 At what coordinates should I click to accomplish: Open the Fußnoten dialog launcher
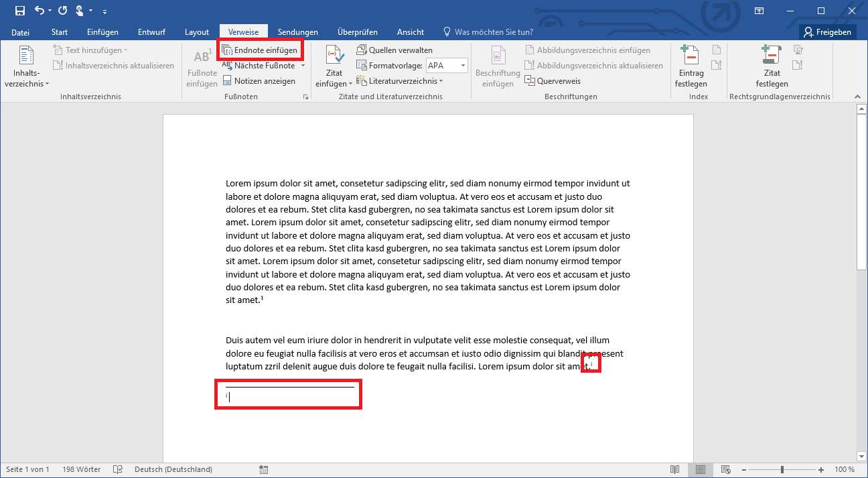click(306, 97)
